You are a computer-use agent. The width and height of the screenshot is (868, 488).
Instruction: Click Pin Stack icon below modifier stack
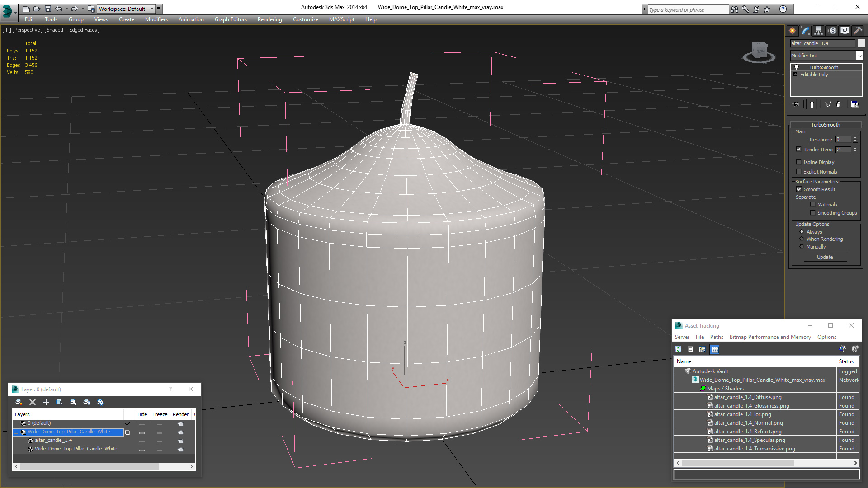pyautogui.click(x=797, y=104)
